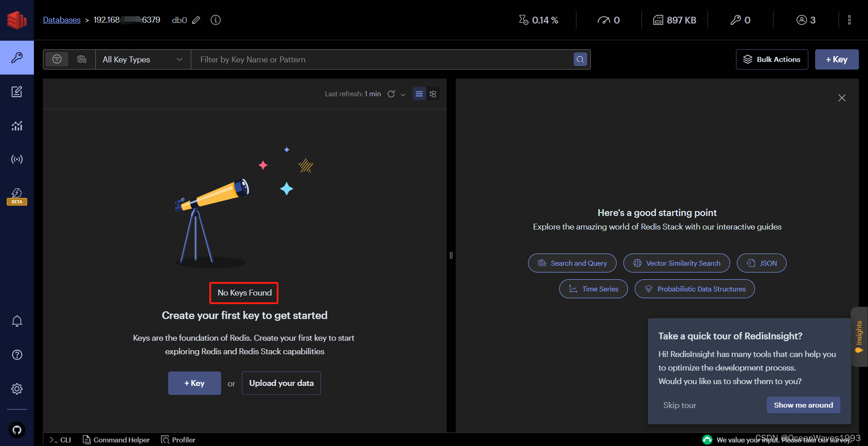Click the Redis logo icon

point(17,20)
